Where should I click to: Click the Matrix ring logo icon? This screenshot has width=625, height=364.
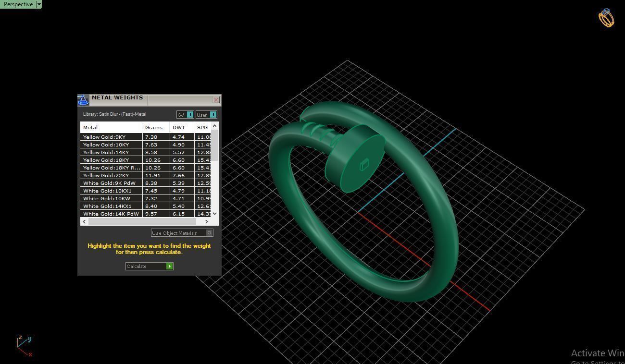coord(606,18)
